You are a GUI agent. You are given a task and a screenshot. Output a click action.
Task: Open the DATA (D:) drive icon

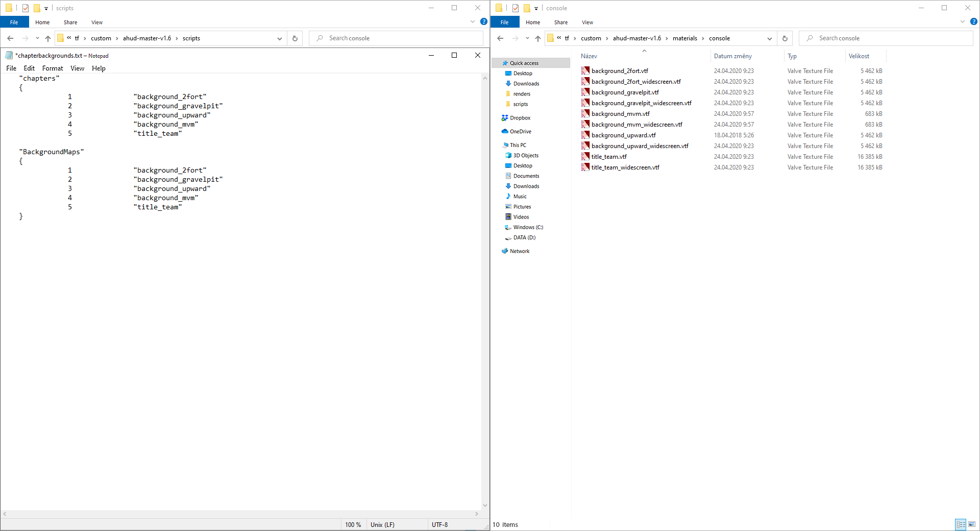(508, 238)
